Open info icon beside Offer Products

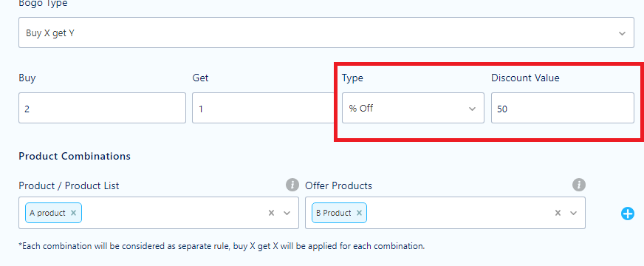(579, 185)
